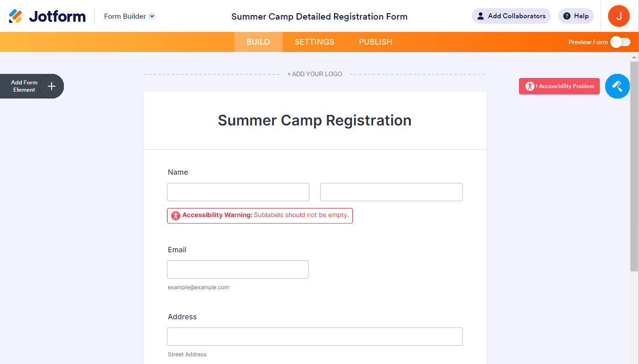Click the Street Address input field

click(315, 337)
